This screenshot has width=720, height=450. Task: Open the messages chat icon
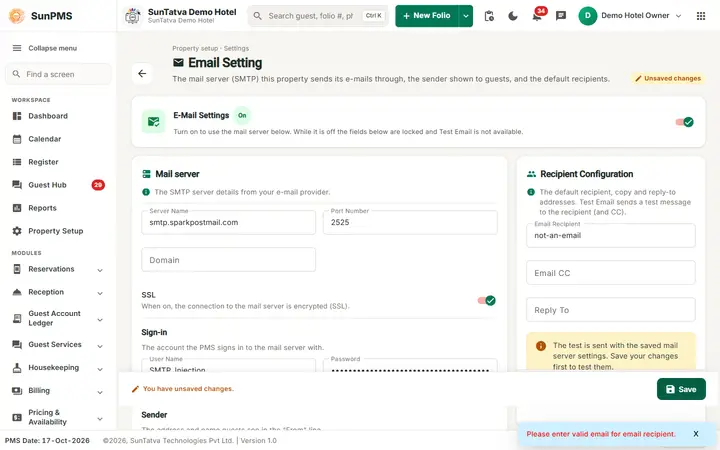(561, 16)
